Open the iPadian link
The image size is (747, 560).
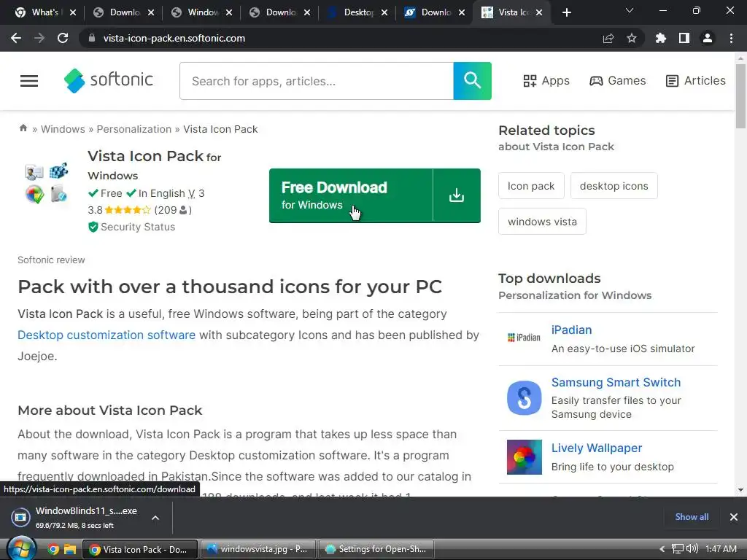571,330
